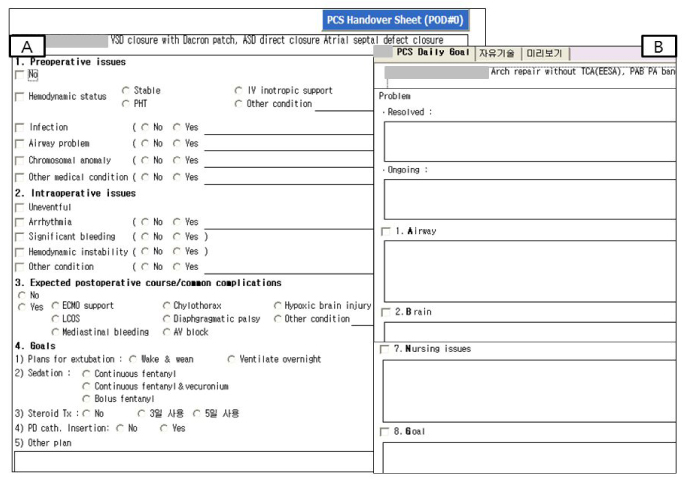Select 'Yes' for expected postoperative complications
Viewport: 686px width, 487px height.
pyautogui.click(x=22, y=307)
